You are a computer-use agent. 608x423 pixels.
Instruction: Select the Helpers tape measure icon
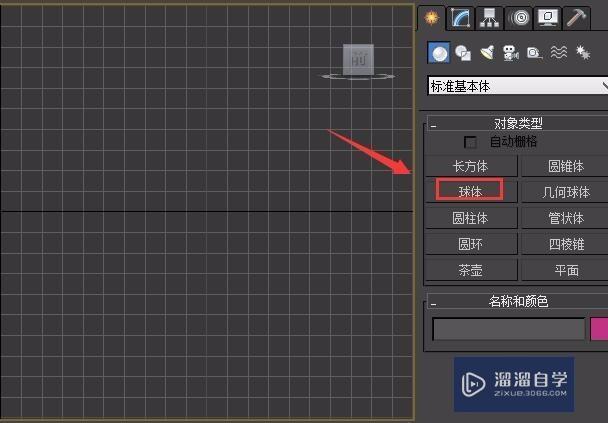pyautogui.click(x=534, y=52)
